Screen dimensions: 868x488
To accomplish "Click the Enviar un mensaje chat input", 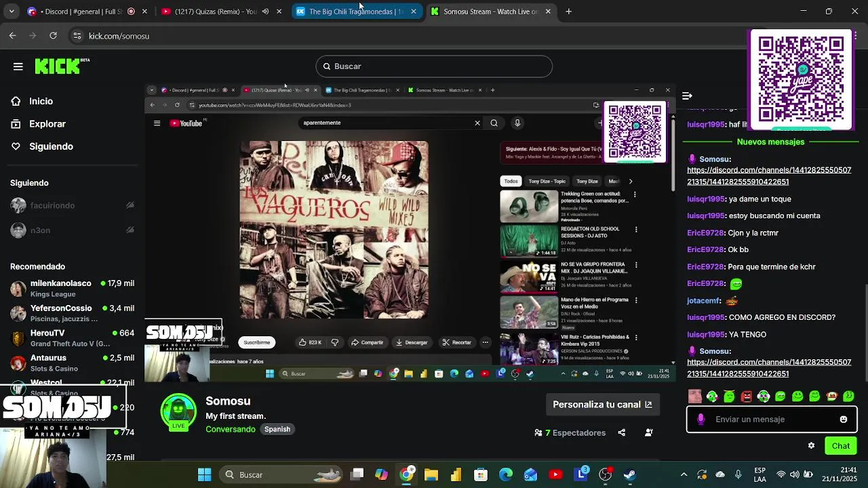I will click(x=772, y=420).
